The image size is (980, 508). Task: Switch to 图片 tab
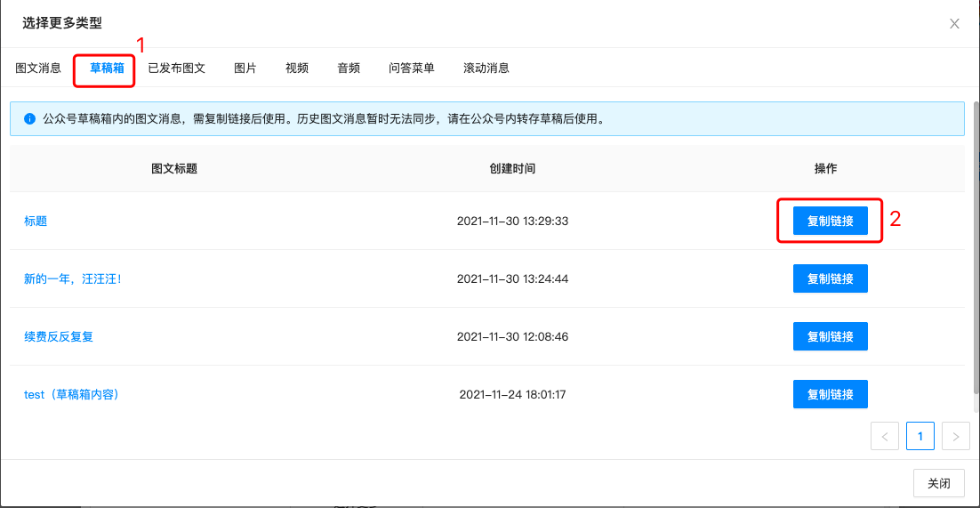click(x=245, y=68)
